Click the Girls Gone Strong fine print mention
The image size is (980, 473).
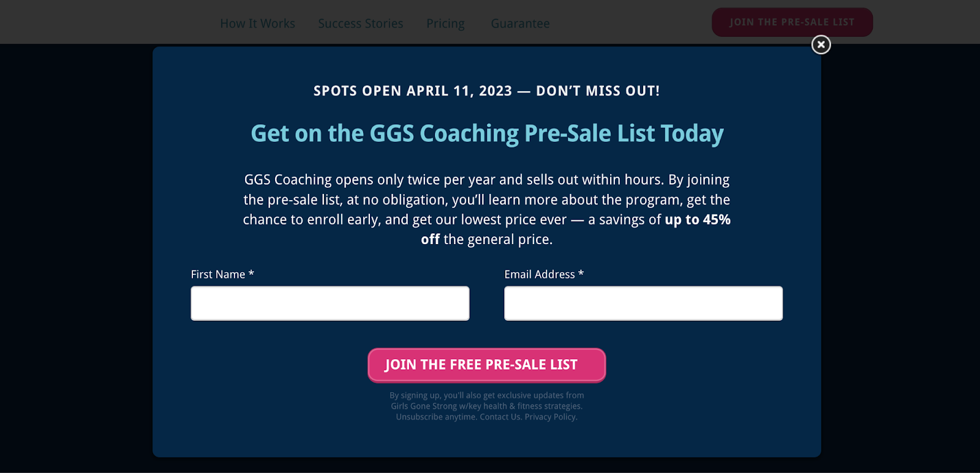pos(424,406)
